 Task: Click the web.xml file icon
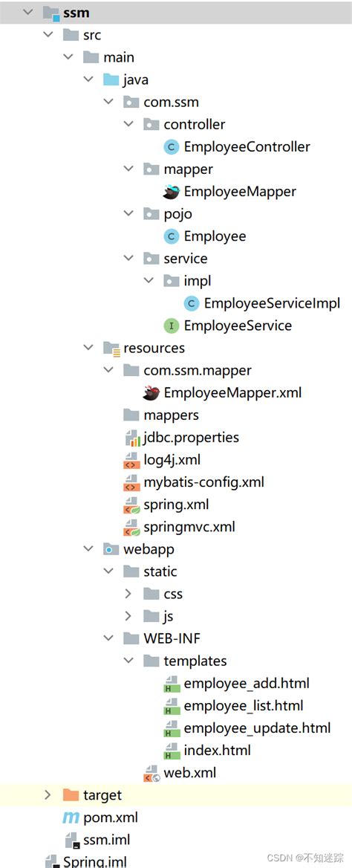coord(151,773)
